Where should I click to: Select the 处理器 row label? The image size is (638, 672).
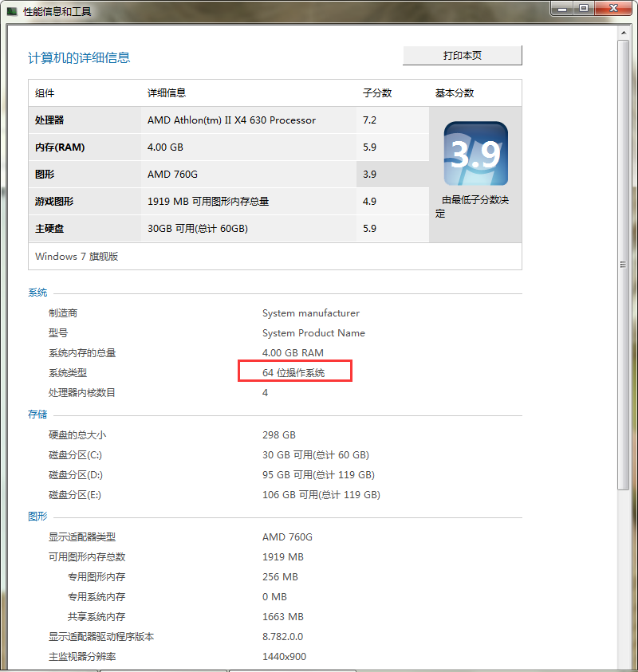point(49,120)
